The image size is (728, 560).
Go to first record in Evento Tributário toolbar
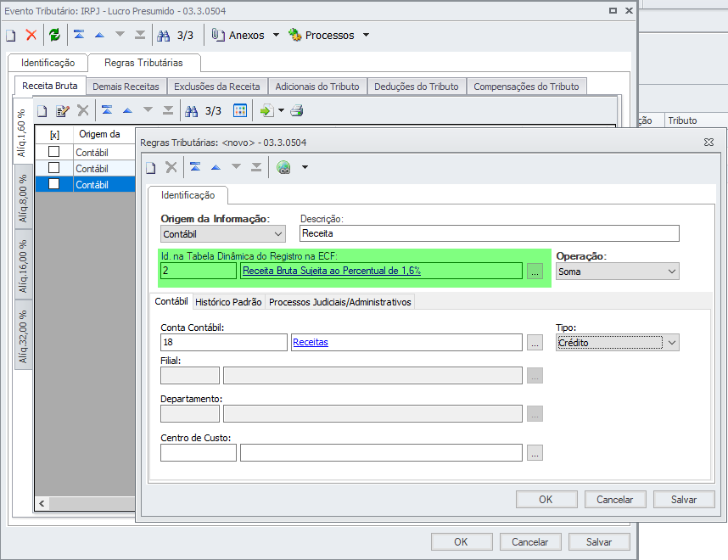(79, 35)
